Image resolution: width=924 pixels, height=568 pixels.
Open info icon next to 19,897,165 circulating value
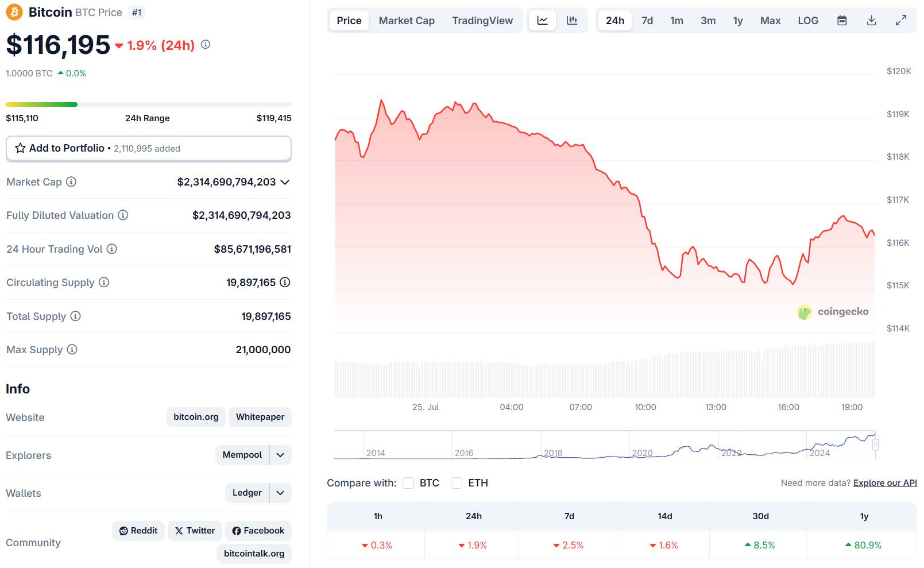tap(285, 282)
